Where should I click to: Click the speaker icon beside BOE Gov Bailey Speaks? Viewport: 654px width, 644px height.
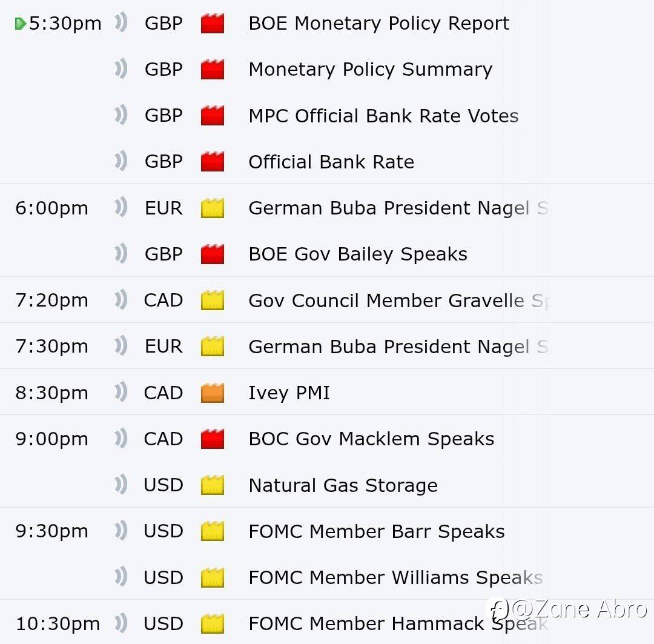121,254
